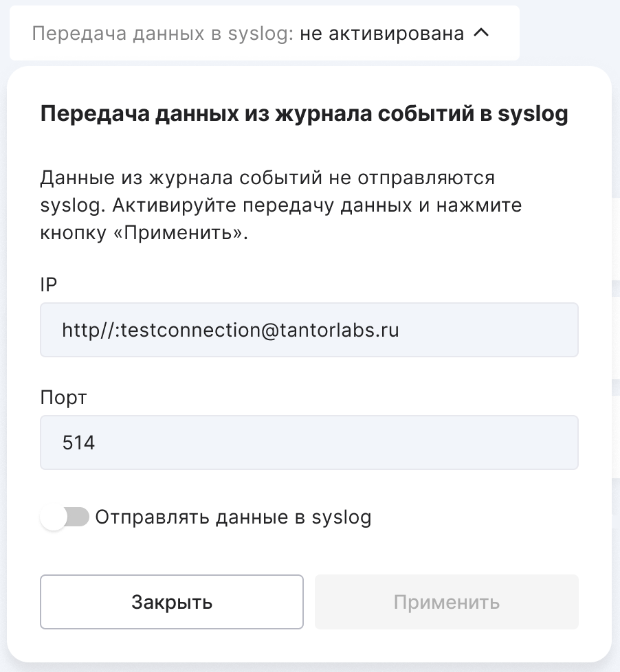
Task: Click the «не активирована» status text
Action: coord(382,33)
